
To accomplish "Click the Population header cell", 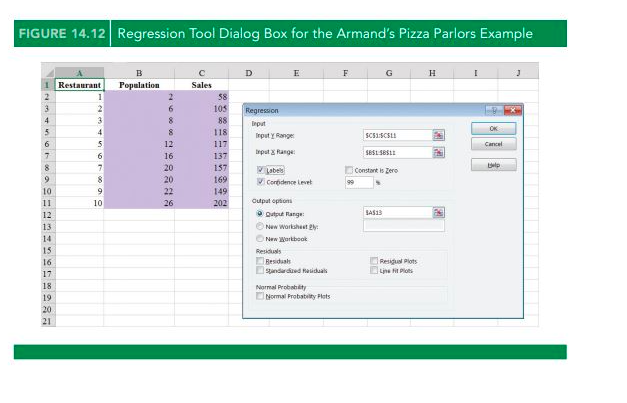I will pos(139,85).
